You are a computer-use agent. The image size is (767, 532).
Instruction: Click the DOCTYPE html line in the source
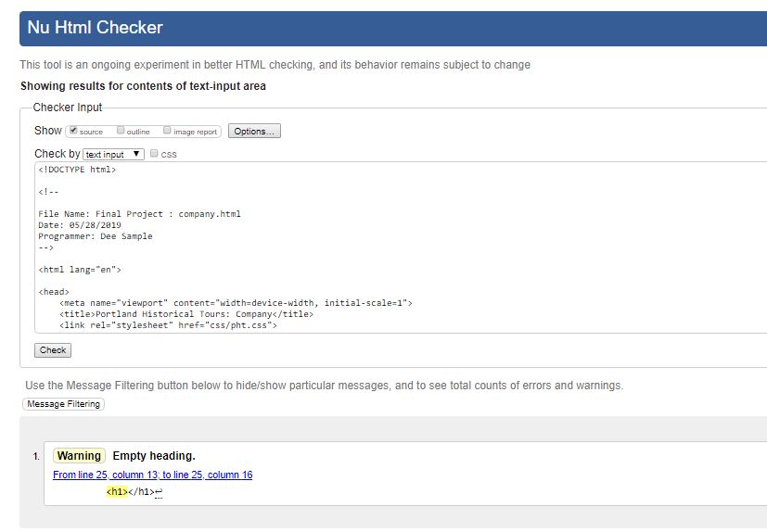[x=77, y=170]
